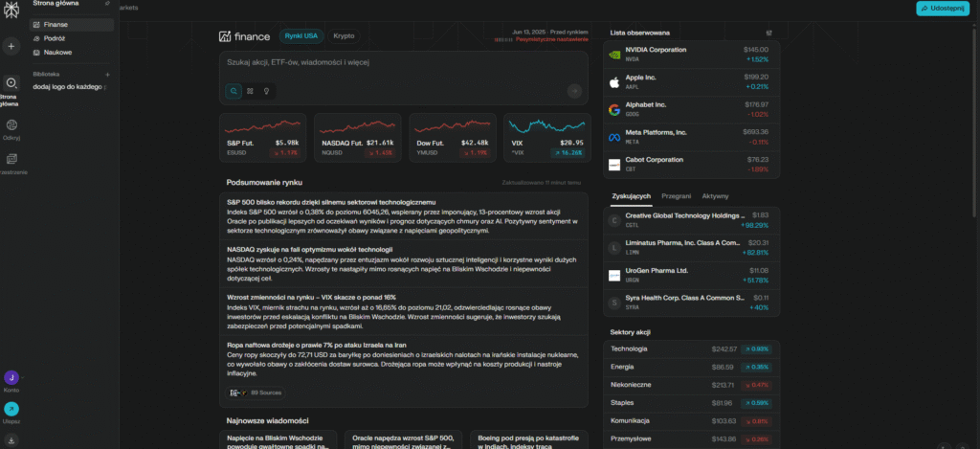Screen dimensions: 980x449
Task: Click the Creative Global Technology C avatar
Action: pos(614,220)
